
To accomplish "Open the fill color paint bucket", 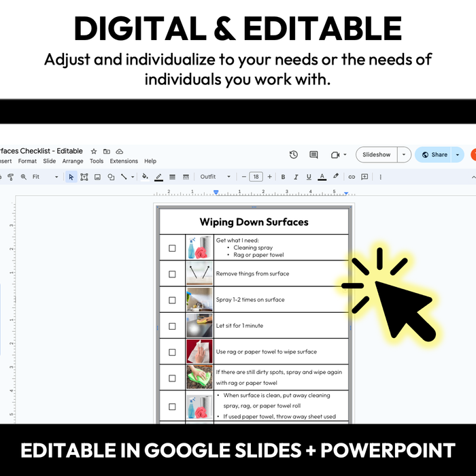I will click(x=144, y=177).
